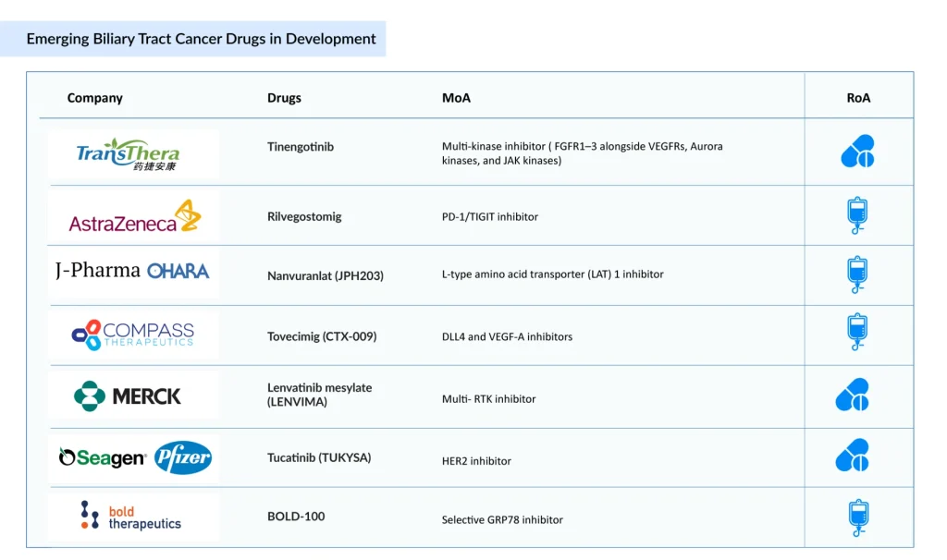
Task: Select the Merck logo
Action: pos(128,396)
